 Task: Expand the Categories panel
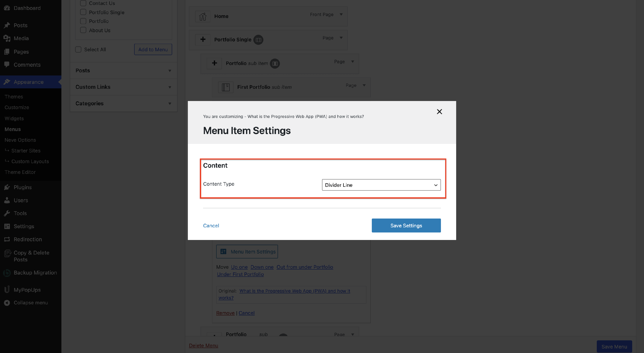[123, 103]
